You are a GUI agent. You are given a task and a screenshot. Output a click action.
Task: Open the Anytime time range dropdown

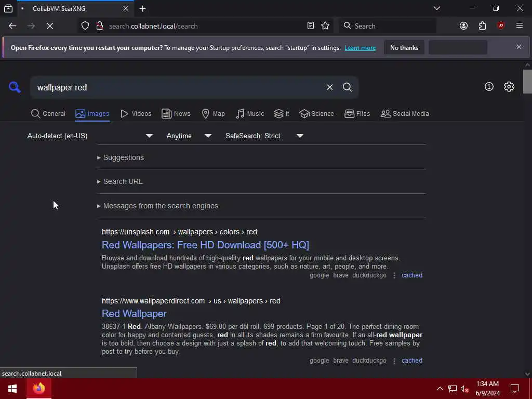pos(189,136)
